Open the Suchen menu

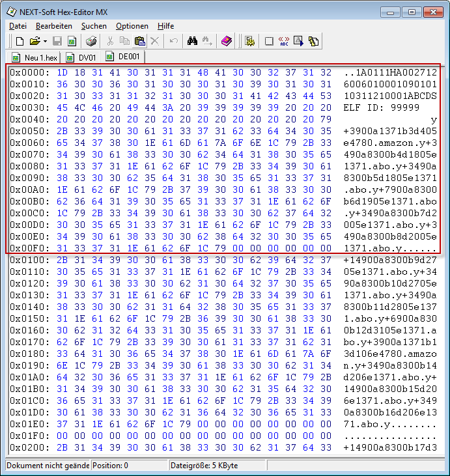(94, 26)
